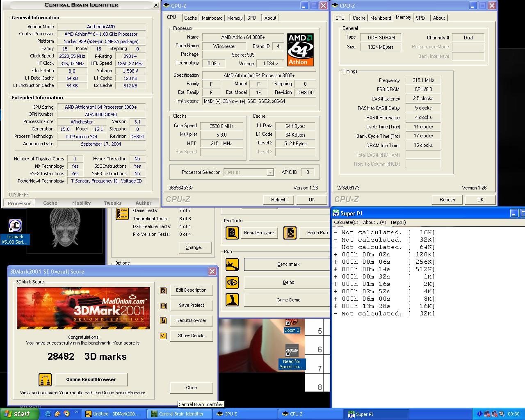Image resolution: width=525 pixels, height=420 pixels.
Task: Open the Need for Speed desktop shortcut
Action: 292,357
